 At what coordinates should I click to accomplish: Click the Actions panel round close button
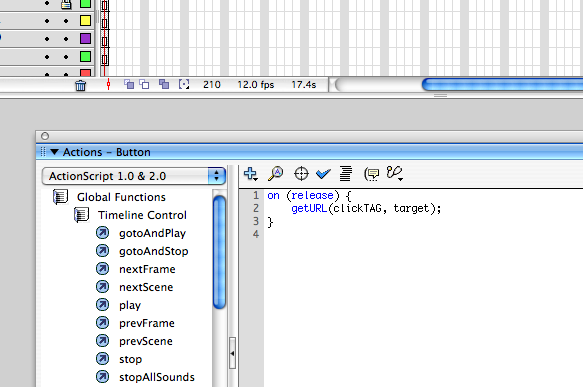click(45, 136)
